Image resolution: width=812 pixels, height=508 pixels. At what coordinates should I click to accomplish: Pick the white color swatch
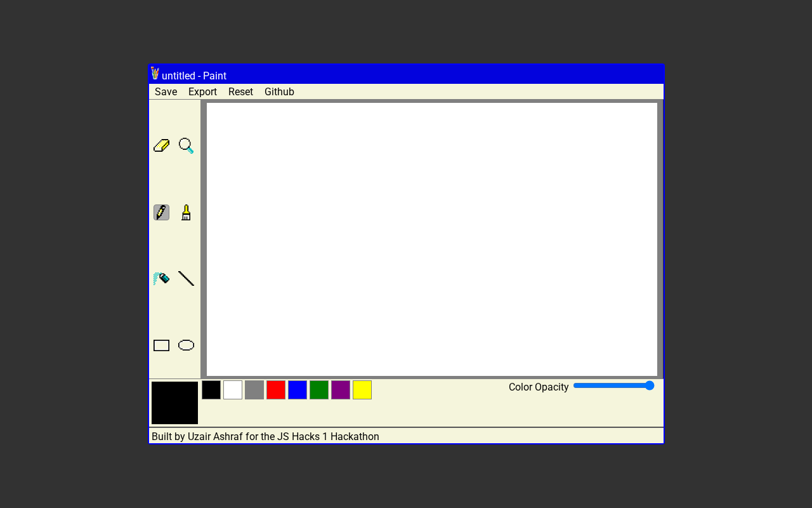pos(233,390)
